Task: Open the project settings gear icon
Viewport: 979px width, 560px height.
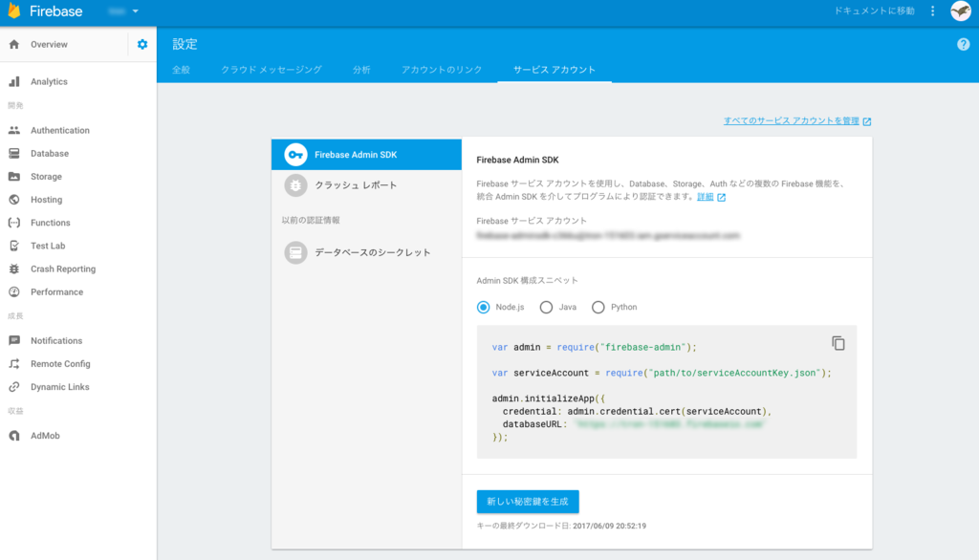Action: [x=142, y=44]
